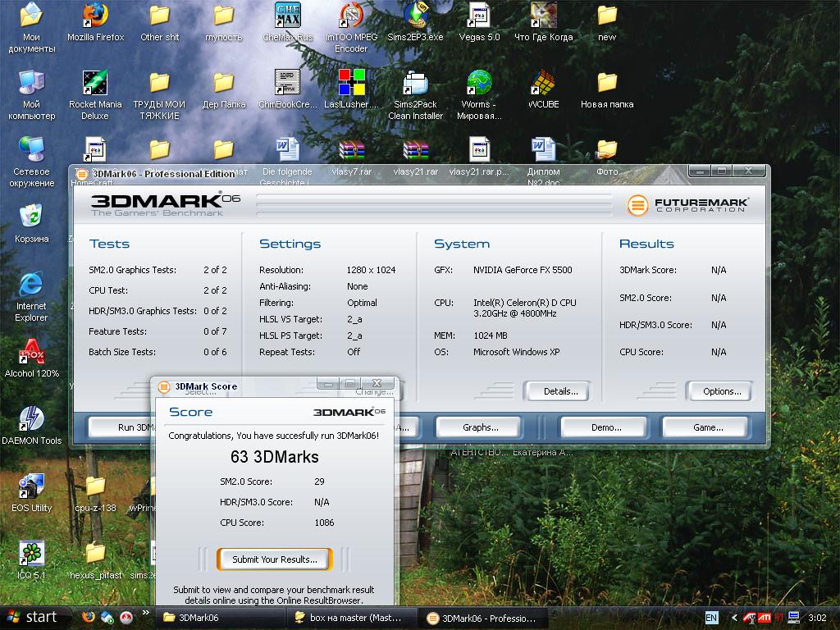The image size is (840, 630).
Task: Open ICQ 5.1 desktop shortcut
Action: coord(32,560)
